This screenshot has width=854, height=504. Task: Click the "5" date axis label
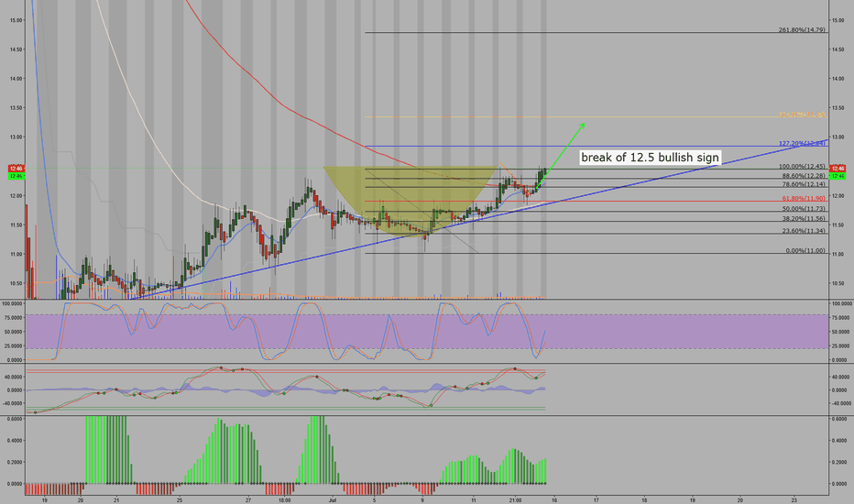coord(374,499)
